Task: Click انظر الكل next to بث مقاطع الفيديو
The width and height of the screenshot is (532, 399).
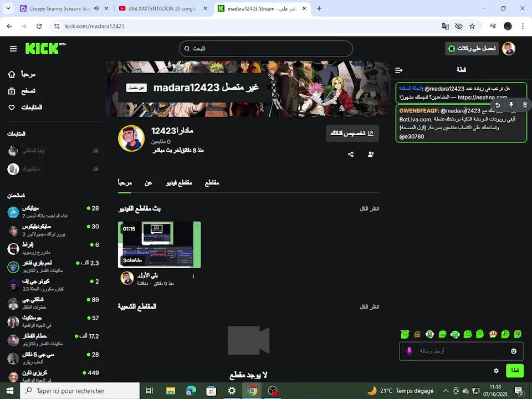Action: point(369,209)
